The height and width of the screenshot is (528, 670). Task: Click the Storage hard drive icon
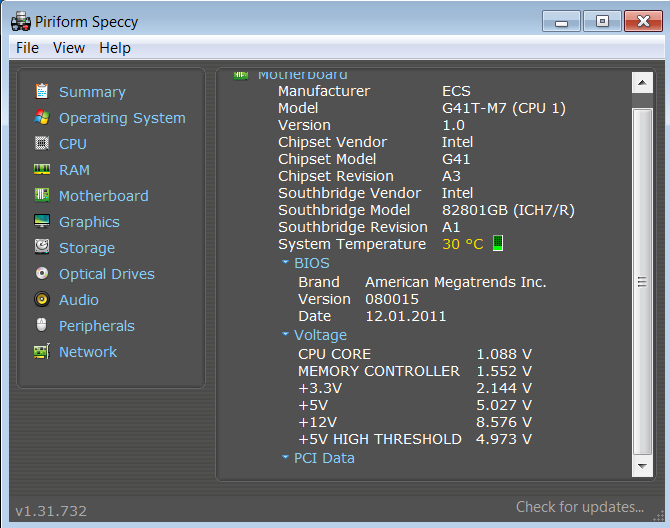42,247
